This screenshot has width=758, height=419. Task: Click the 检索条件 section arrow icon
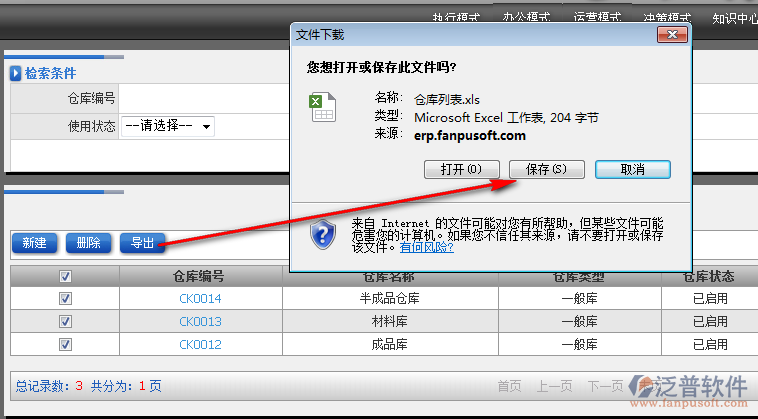pyautogui.click(x=16, y=73)
